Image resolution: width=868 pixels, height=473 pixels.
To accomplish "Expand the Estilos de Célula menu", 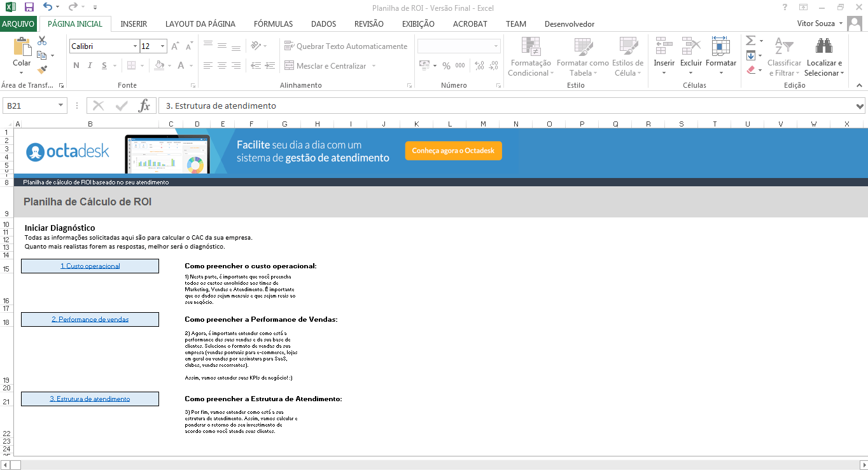I will pyautogui.click(x=627, y=57).
